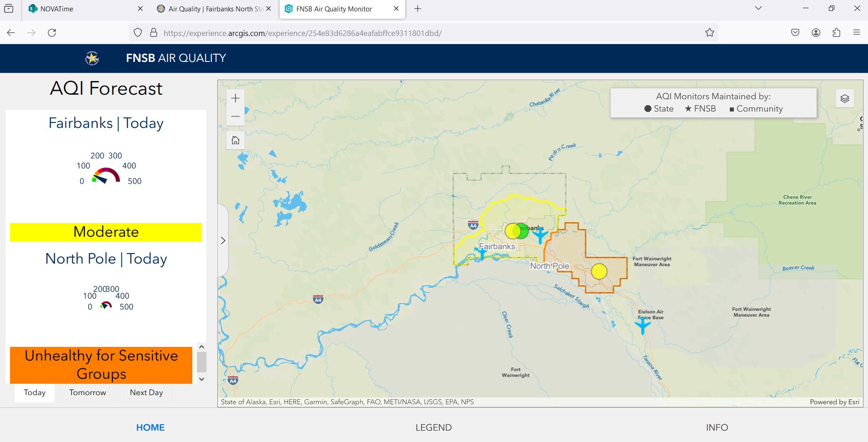Collapse the AQI Forecast side panel

tap(223, 240)
